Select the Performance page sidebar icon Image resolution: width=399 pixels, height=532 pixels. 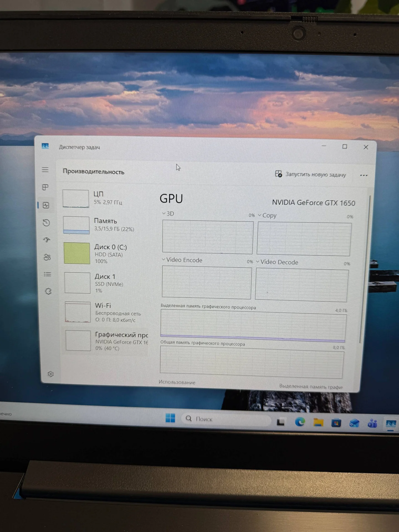click(x=46, y=205)
